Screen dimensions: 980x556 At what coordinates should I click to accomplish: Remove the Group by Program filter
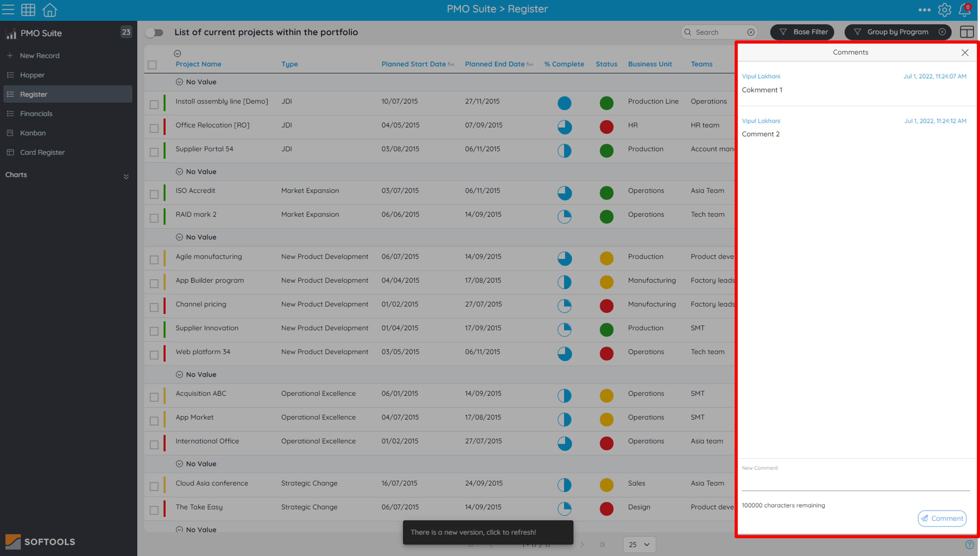pyautogui.click(x=942, y=32)
